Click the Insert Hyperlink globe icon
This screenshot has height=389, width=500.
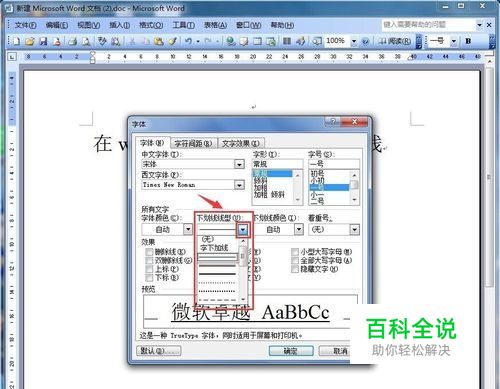coord(230,41)
